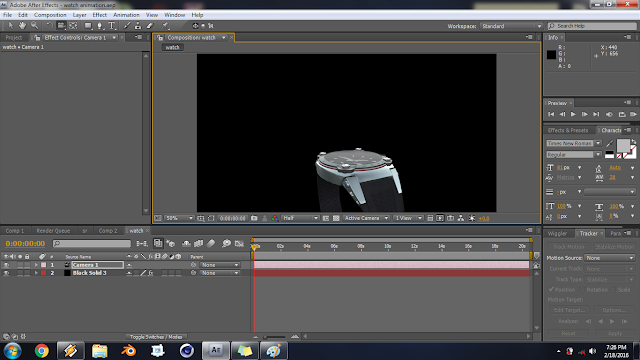Viewport: 640px width, 360px height.
Task: Click the timeline layer search field
Action: click(92, 244)
